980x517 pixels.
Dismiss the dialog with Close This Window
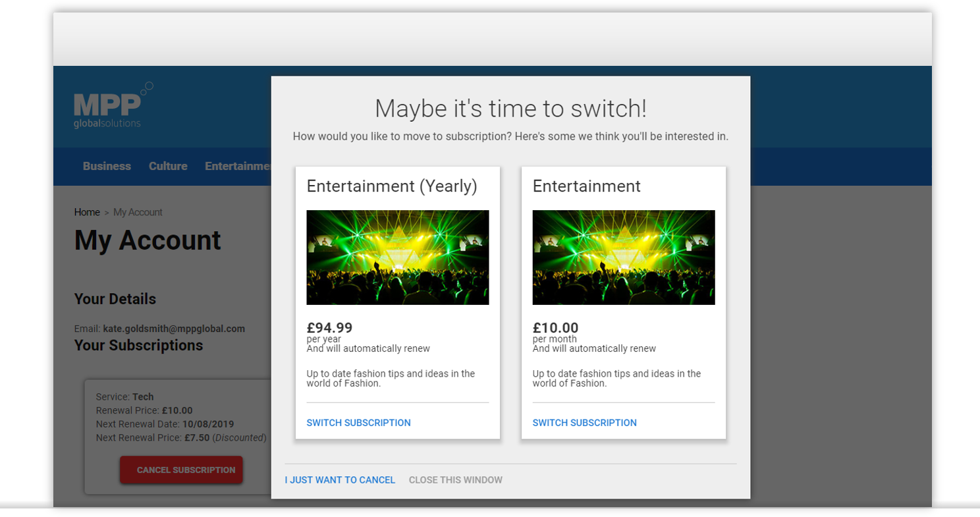[455, 480]
